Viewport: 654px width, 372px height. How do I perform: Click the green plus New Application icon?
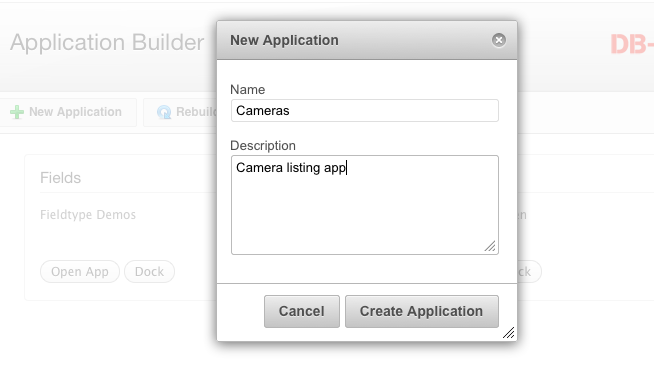[17, 112]
